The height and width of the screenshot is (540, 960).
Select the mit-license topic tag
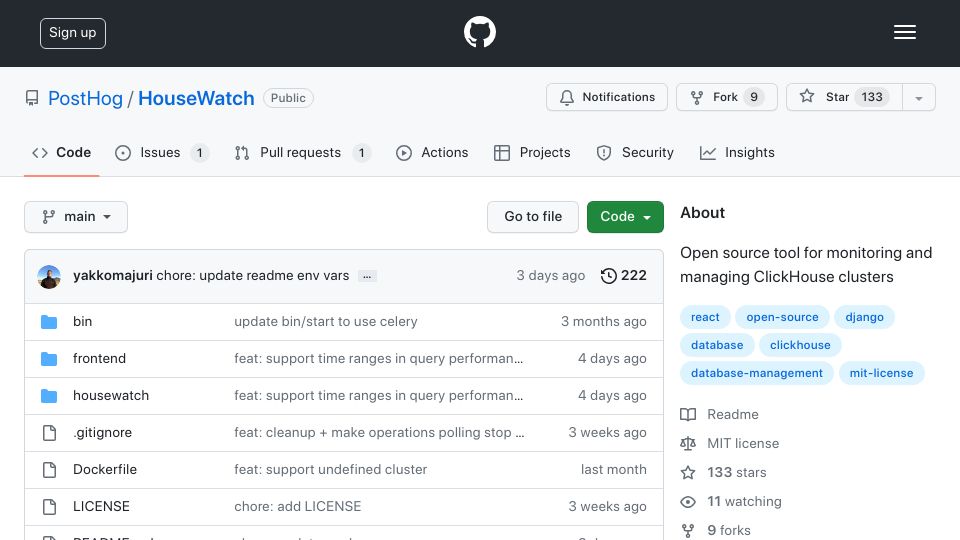pyautogui.click(x=882, y=373)
